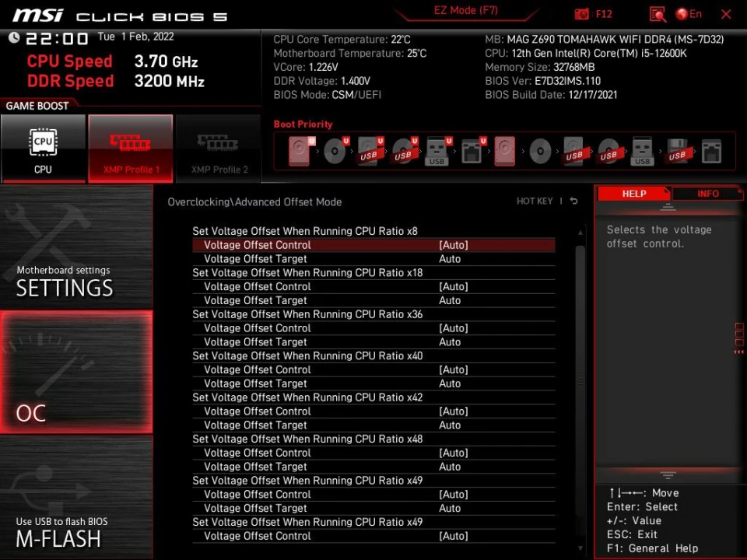Viewport: 747px width, 560px height.
Task: Open Voltage Offset Control dropdown for Ratio x40
Action: tap(373, 369)
